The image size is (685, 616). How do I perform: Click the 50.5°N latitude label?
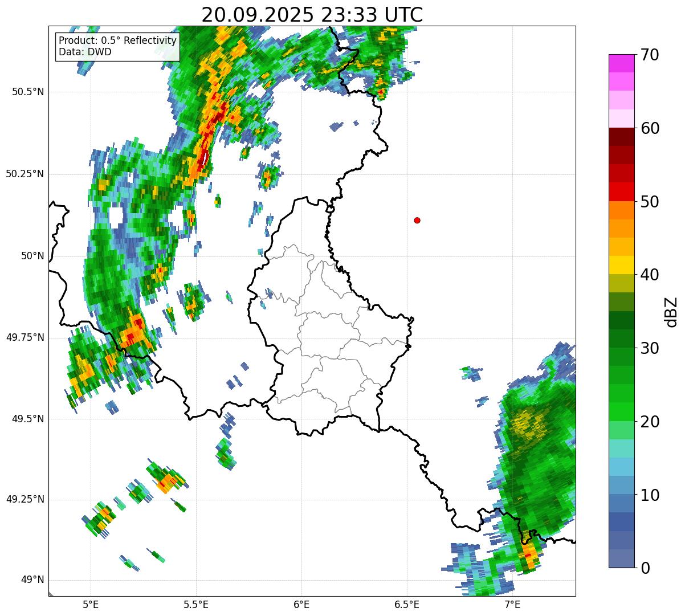28,92
